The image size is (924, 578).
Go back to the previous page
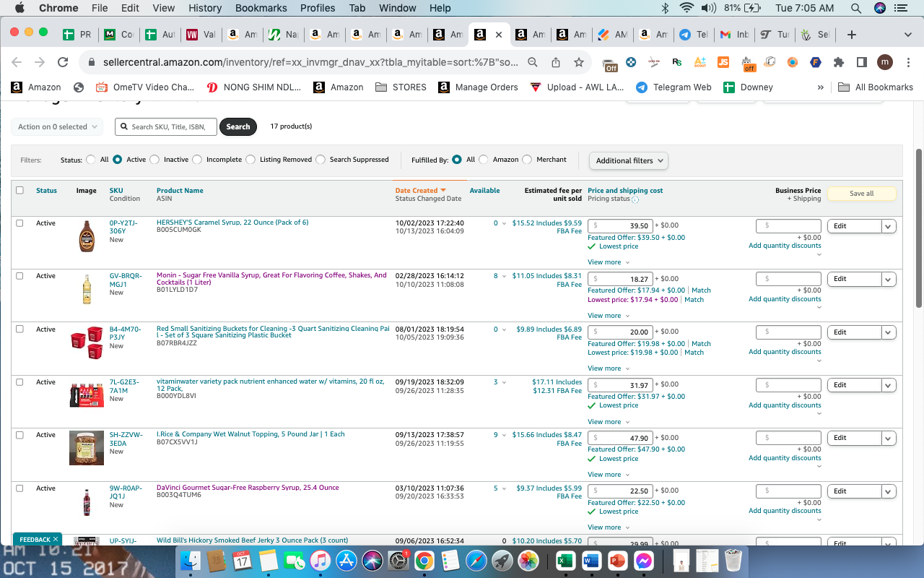(x=17, y=62)
